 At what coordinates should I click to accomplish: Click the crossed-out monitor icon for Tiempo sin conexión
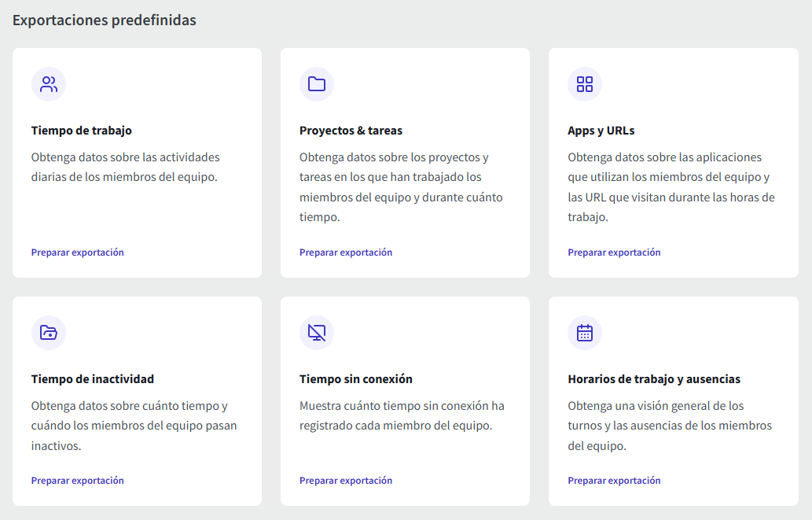[317, 333]
